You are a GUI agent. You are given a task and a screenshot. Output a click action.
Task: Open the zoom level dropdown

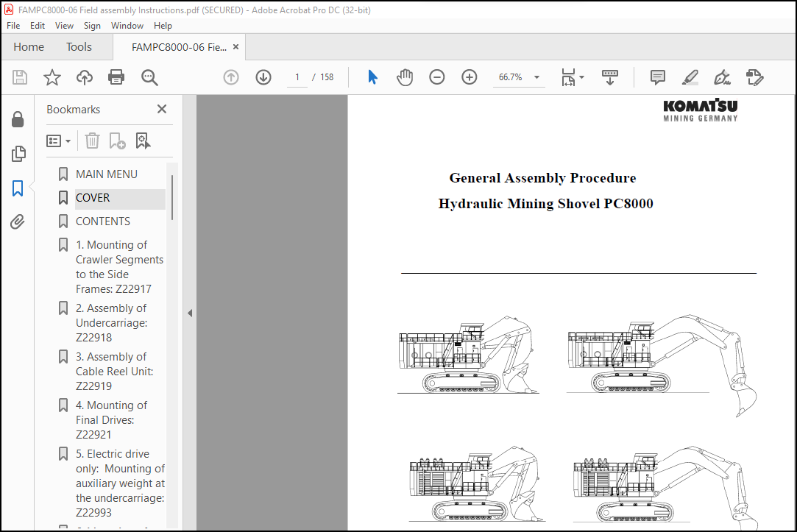click(x=536, y=77)
